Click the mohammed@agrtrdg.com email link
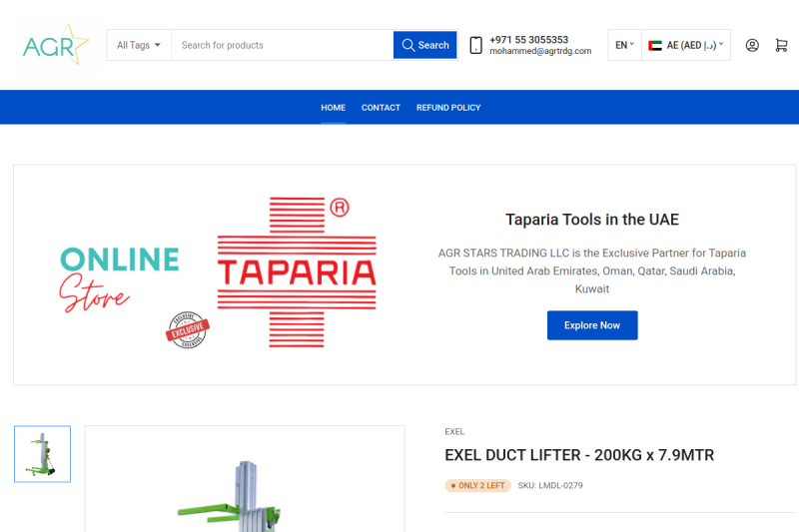The width and height of the screenshot is (799, 532). (x=540, y=51)
